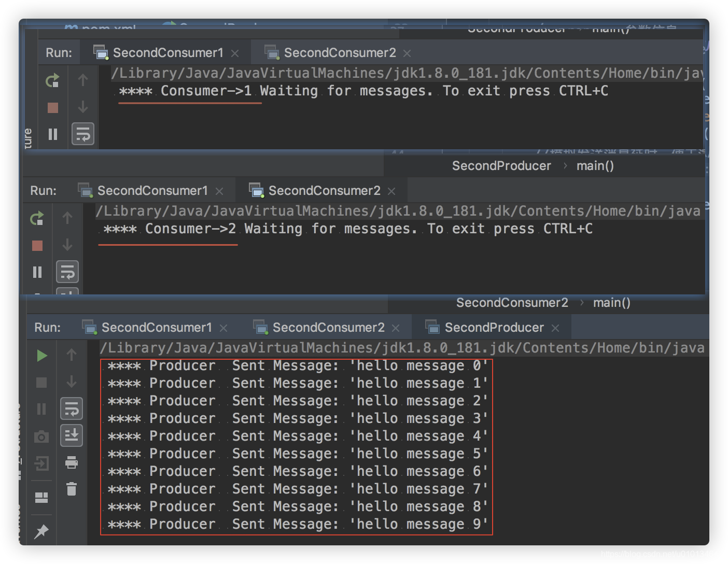Screen dimensions: 728x564
Task: Click the 'hello message 3' output line
Action: pos(297,419)
